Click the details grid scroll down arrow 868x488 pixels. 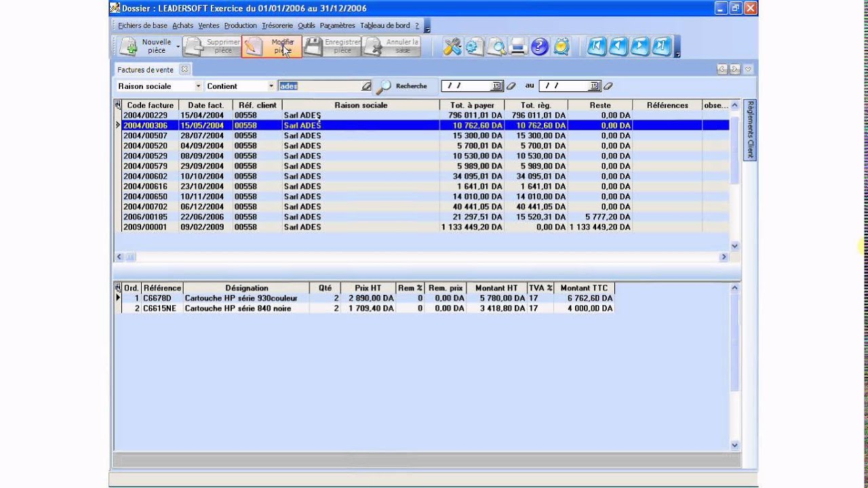[x=735, y=445]
